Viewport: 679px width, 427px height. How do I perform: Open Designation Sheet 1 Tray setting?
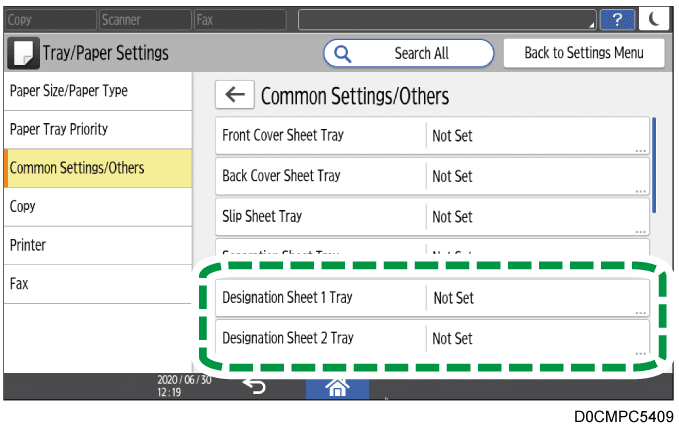(x=433, y=298)
